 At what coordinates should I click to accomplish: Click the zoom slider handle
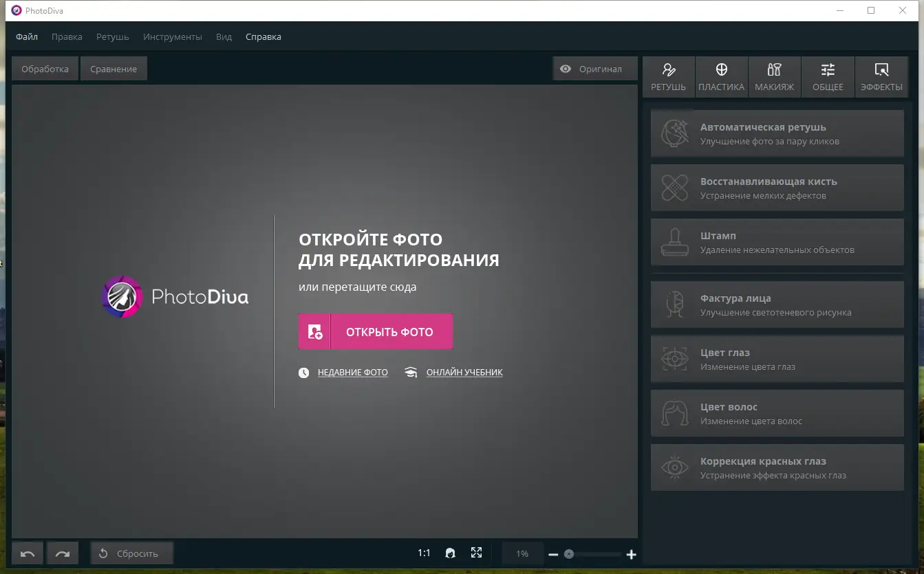[x=569, y=554]
